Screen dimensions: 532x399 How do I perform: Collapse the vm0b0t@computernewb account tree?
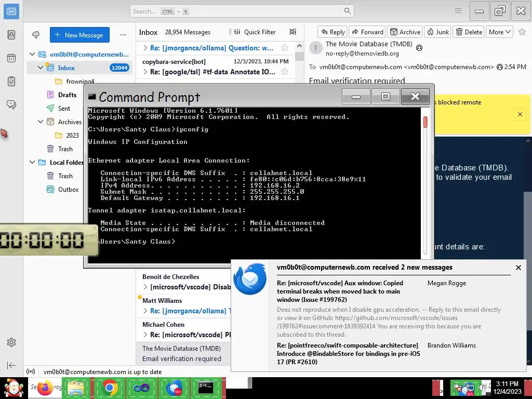[x=32, y=54]
